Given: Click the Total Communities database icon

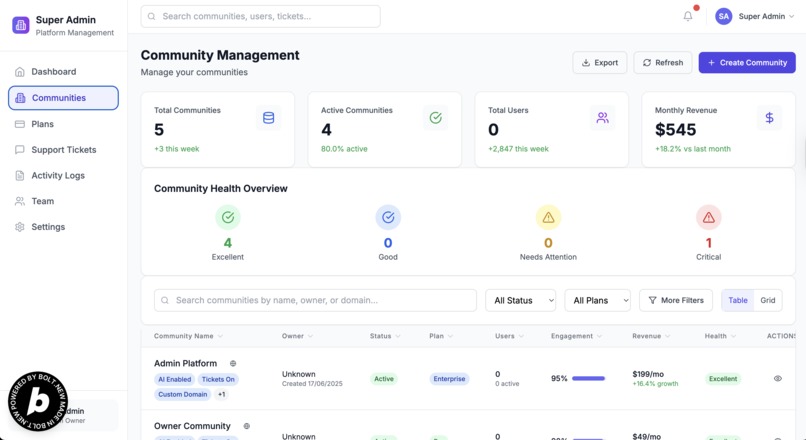Looking at the screenshot, I should tap(268, 118).
